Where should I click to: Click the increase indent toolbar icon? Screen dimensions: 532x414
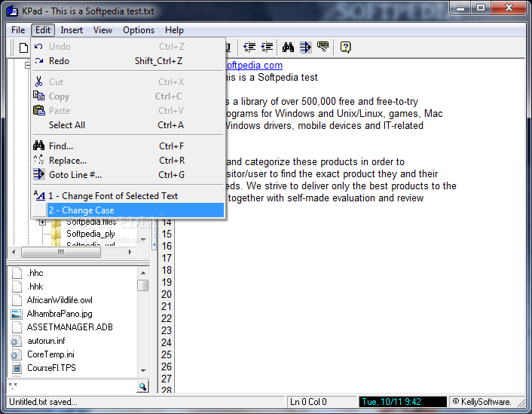click(x=267, y=48)
